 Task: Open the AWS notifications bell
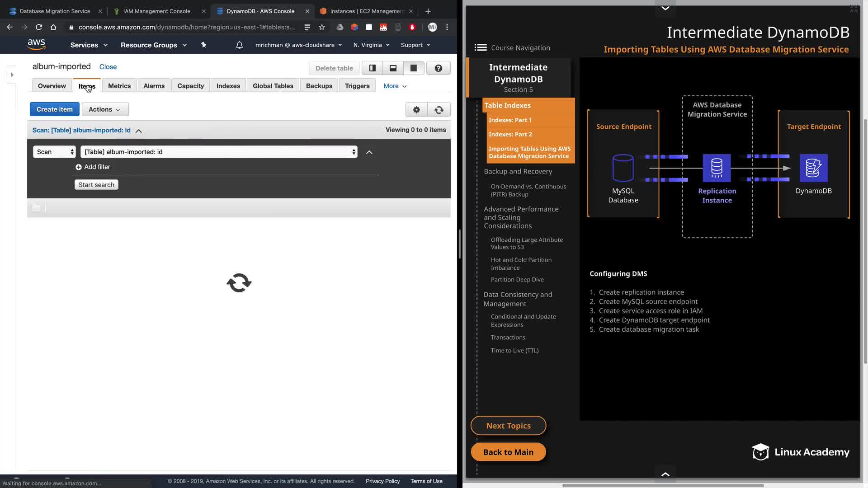(x=239, y=45)
